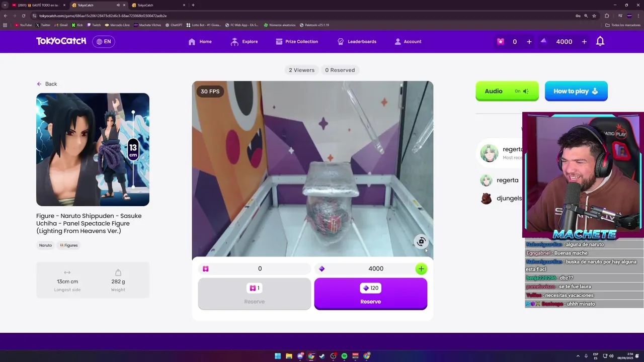This screenshot has height=362, width=644.
Task: Open TokyoCatch logo homepage
Action: point(61,41)
